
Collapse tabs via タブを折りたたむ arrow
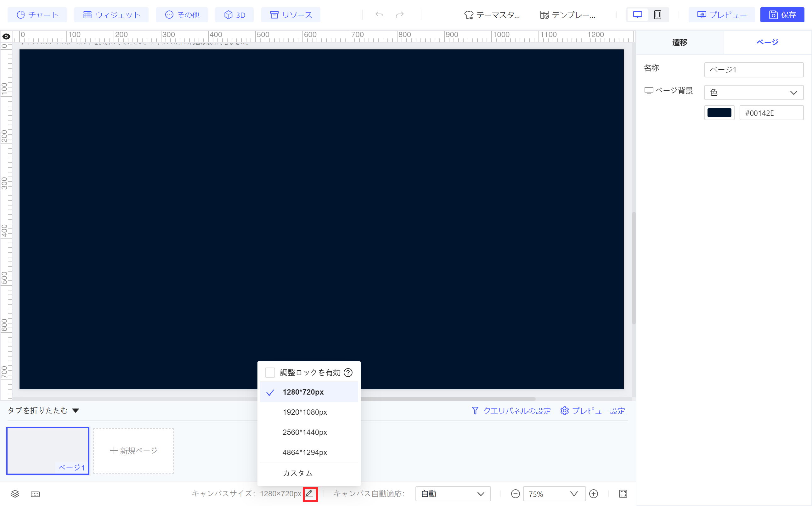tap(76, 411)
